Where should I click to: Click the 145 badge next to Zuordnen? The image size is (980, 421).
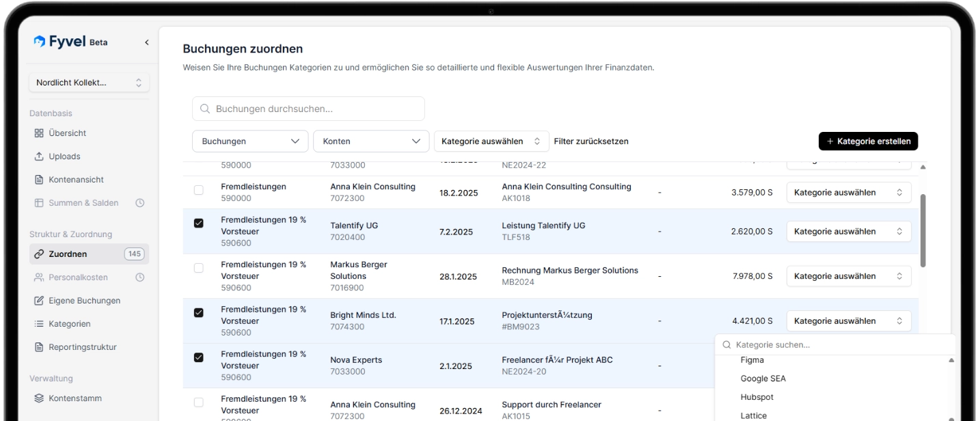click(x=135, y=254)
